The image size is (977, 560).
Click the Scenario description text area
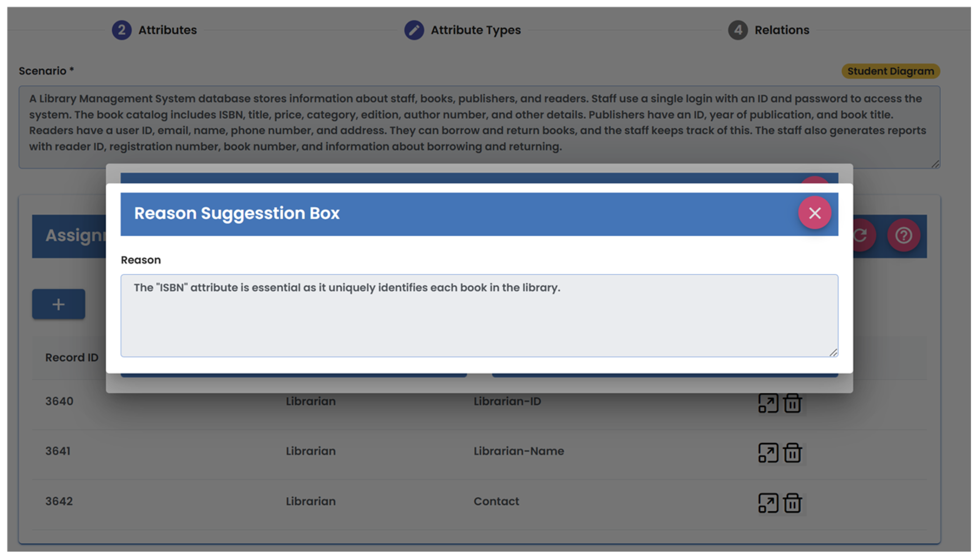tap(479, 123)
